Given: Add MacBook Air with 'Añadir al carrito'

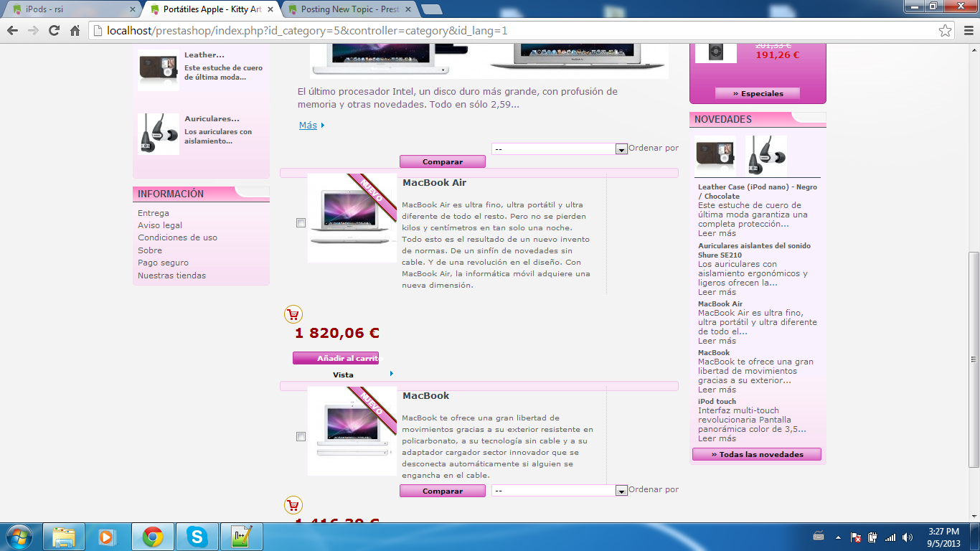Looking at the screenshot, I should 336,358.
